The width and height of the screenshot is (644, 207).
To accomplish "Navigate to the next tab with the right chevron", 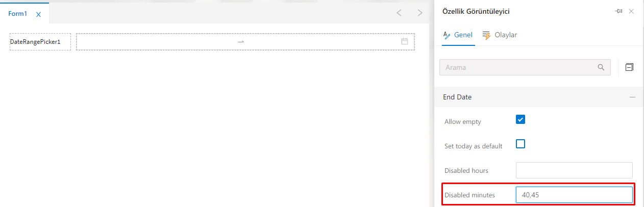I will pos(420,13).
